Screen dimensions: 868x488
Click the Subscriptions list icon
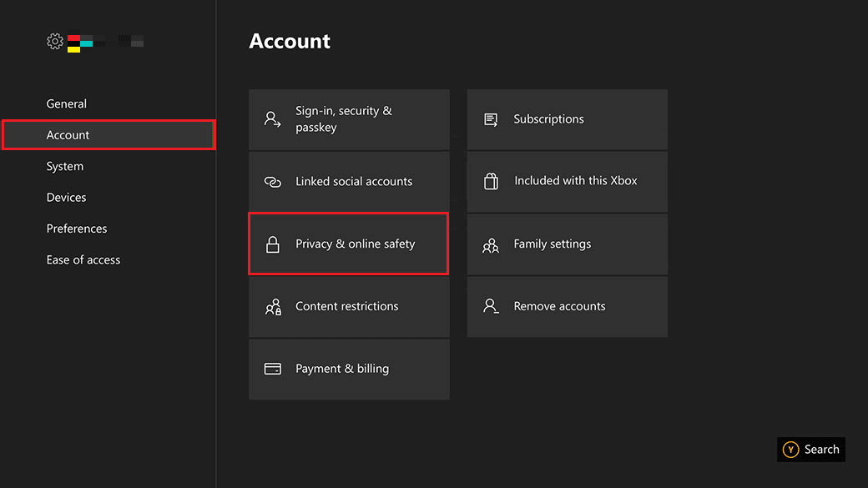[x=491, y=119]
